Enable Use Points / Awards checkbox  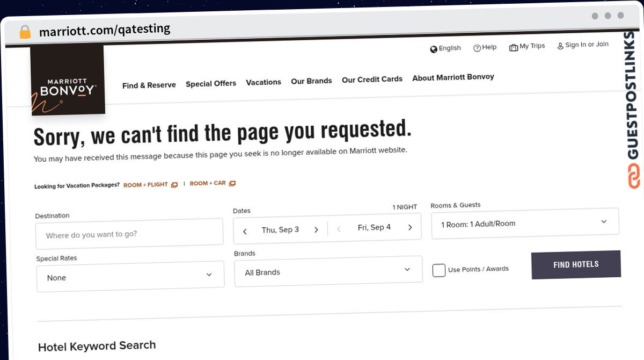(x=439, y=270)
